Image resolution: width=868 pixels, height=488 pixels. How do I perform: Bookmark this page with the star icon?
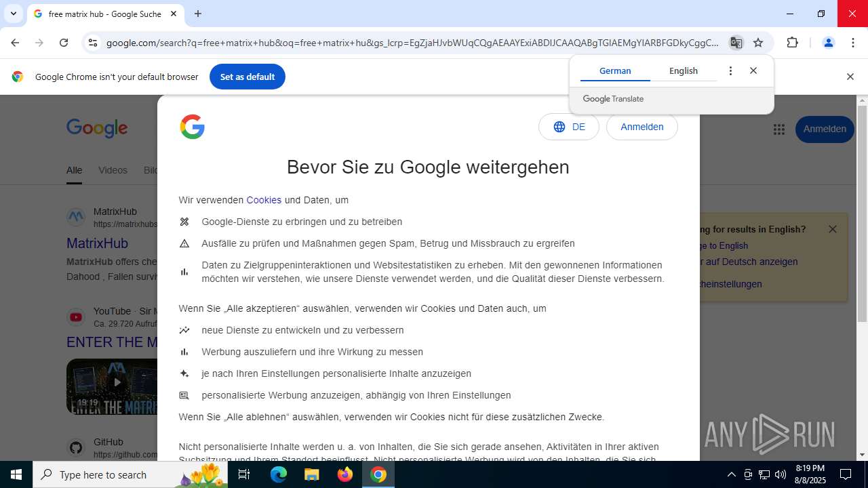758,43
